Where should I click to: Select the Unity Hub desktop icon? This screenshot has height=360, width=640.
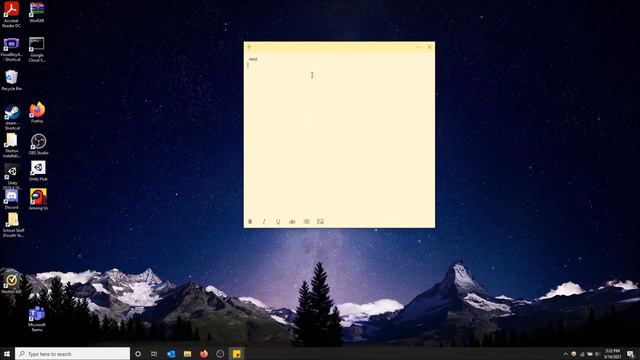tap(38, 171)
